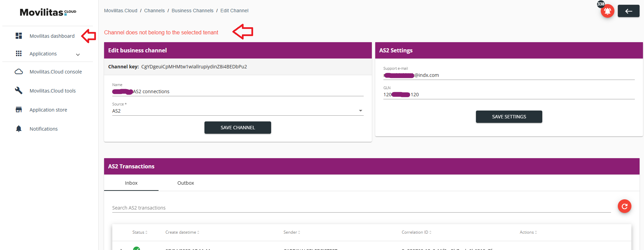Click the 'Channel does not belong' error message

[161, 32]
